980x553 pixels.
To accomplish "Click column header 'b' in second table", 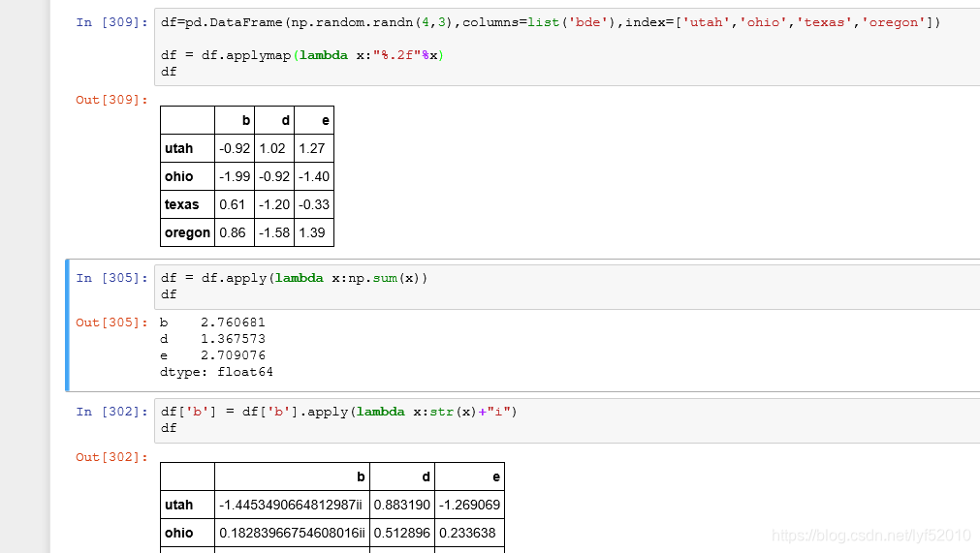I will pos(292,476).
